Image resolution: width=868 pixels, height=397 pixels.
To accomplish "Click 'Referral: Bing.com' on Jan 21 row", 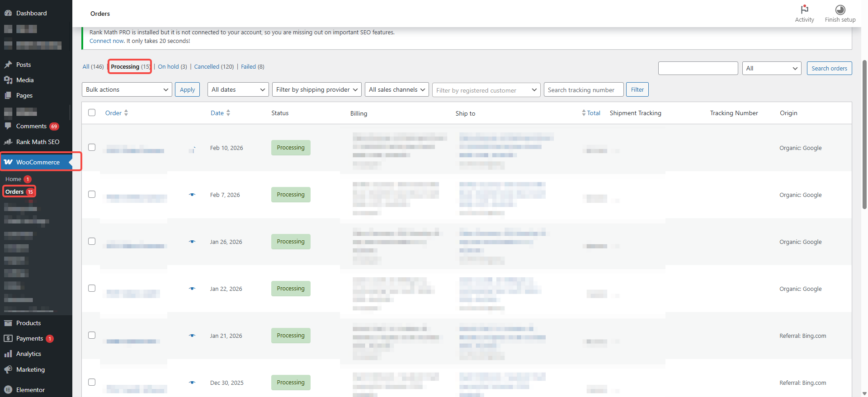I will click(x=803, y=336).
